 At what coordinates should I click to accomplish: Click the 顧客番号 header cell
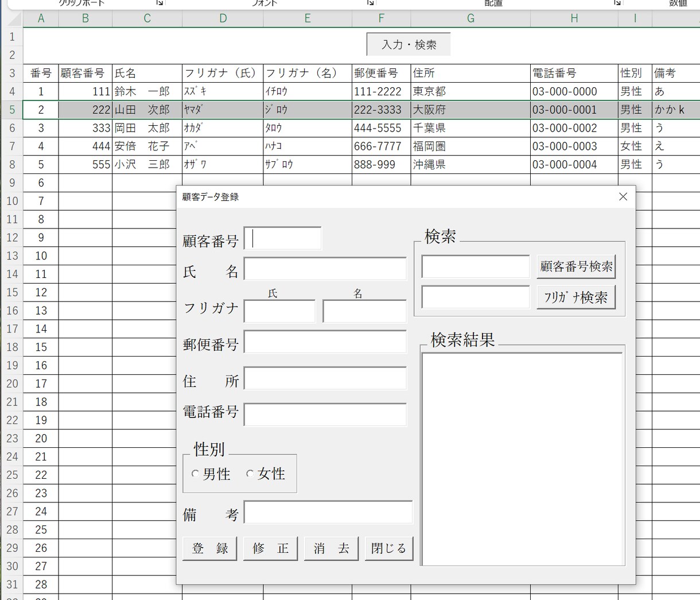85,73
